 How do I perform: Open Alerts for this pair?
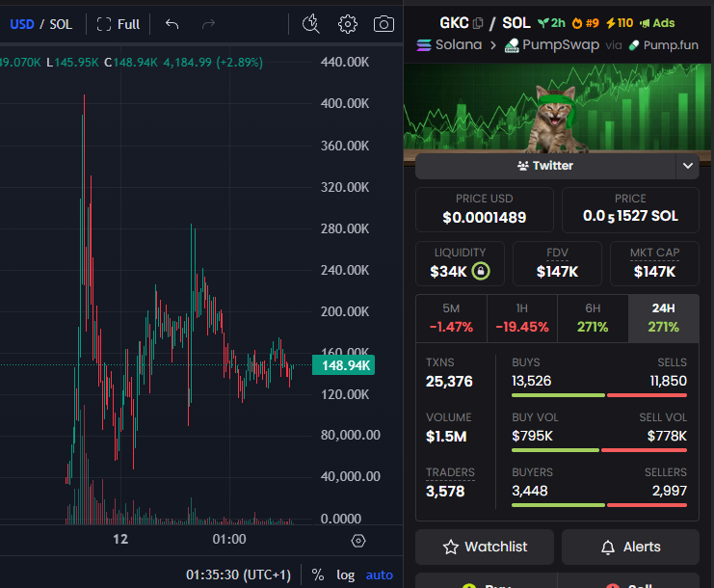(x=630, y=547)
